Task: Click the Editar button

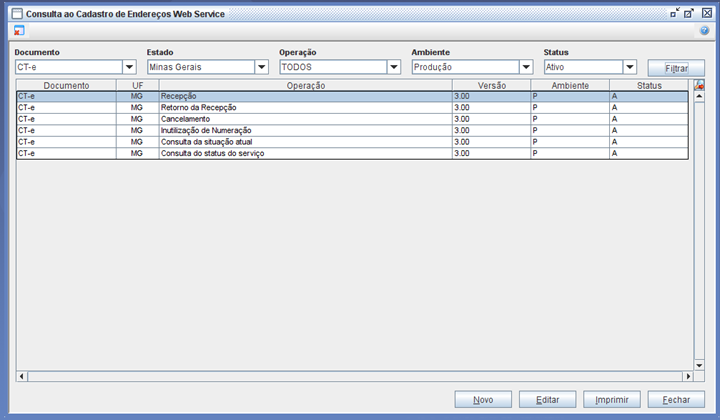Action: tap(547, 399)
